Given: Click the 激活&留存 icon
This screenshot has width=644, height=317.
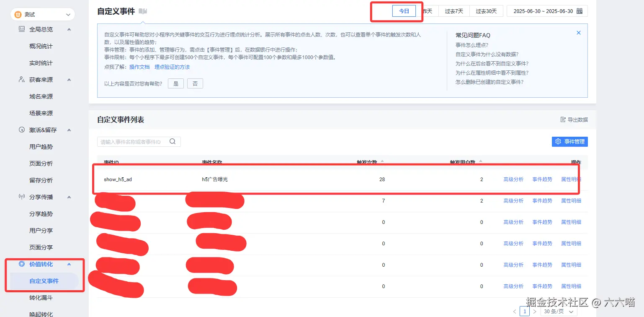Looking at the screenshot, I should pos(22,130).
